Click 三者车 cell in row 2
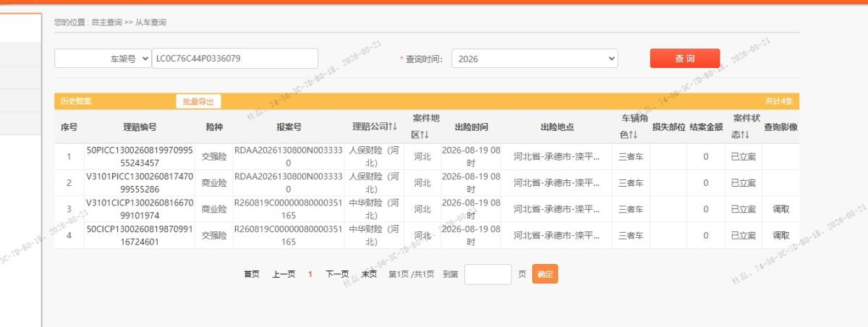868x327 pixels. click(631, 183)
